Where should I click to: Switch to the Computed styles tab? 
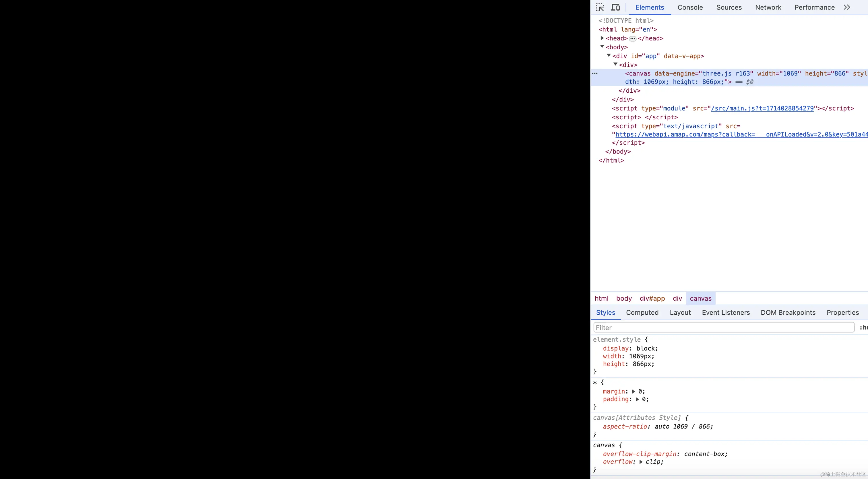[x=642, y=312]
